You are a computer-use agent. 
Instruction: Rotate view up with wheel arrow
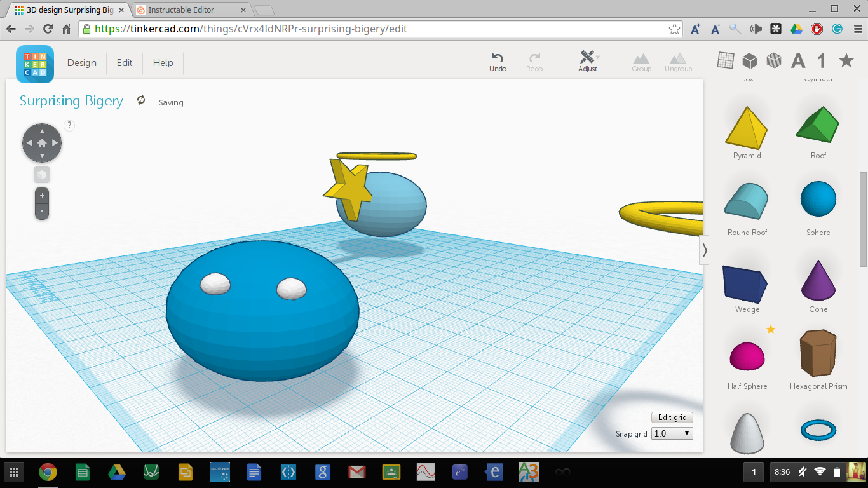coord(42,130)
